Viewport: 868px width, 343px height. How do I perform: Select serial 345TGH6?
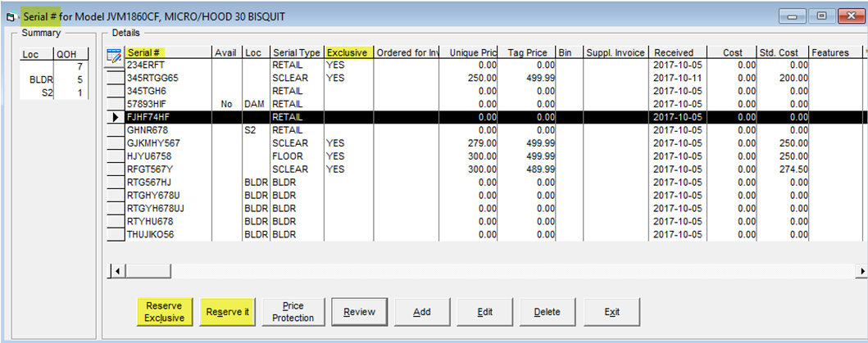click(x=168, y=91)
